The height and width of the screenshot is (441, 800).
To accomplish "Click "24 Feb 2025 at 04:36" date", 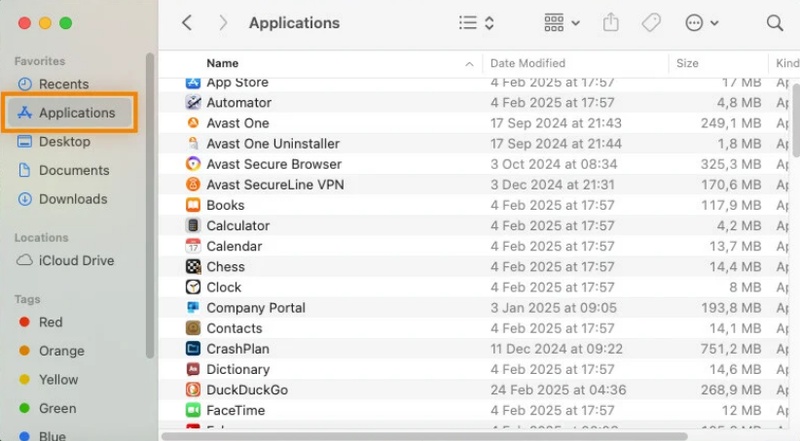I will (x=558, y=390).
